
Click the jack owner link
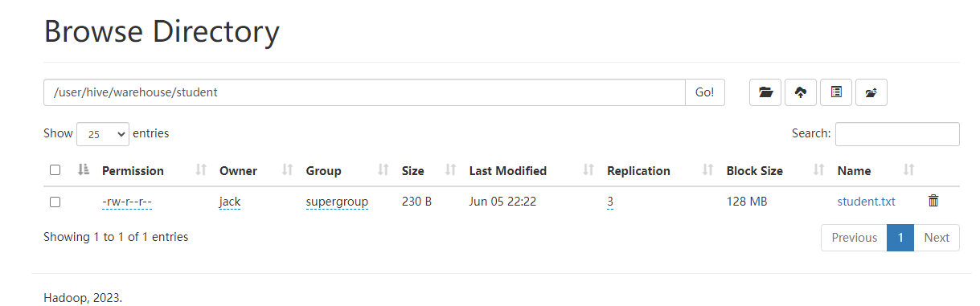[230, 202]
